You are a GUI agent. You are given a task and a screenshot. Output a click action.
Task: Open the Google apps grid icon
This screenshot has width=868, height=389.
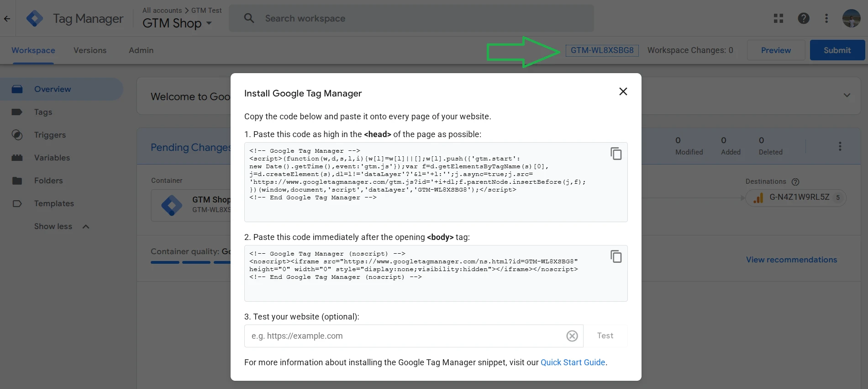(x=779, y=18)
